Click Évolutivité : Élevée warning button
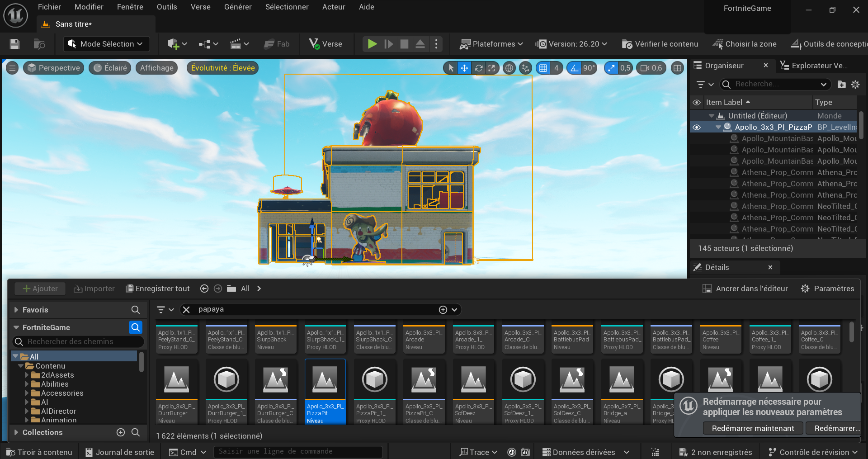Screen dimensions: 868x459 point(223,68)
